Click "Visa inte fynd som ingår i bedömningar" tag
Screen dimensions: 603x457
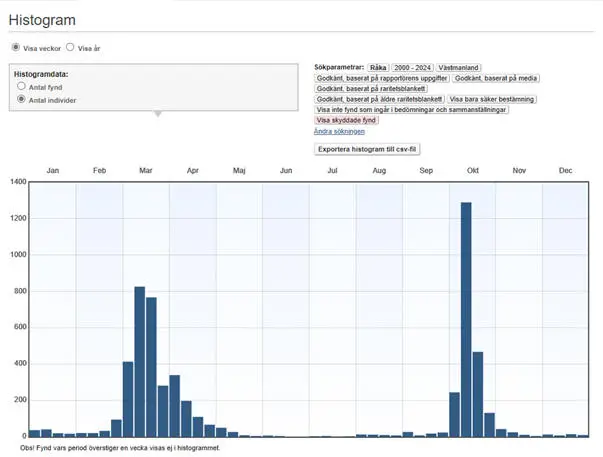click(x=411, y=110)
